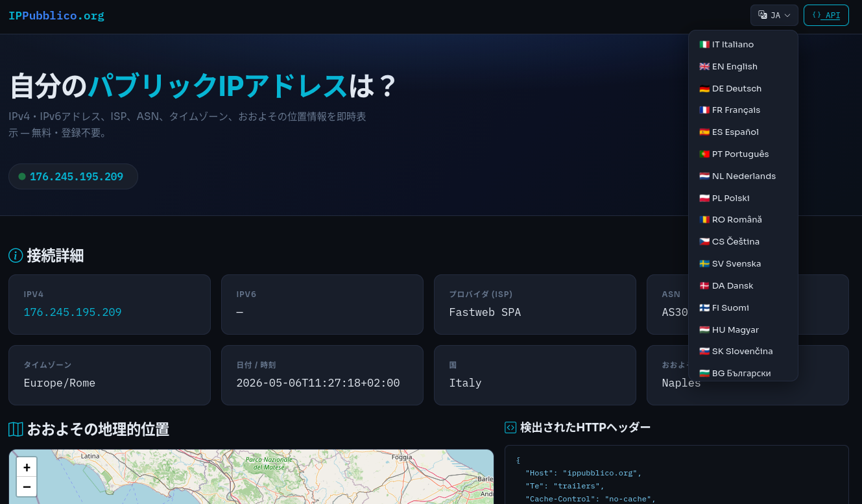This screenshot has height=504, width=862.
Task: Click the Italy country value
Action: tap(466, 383)
